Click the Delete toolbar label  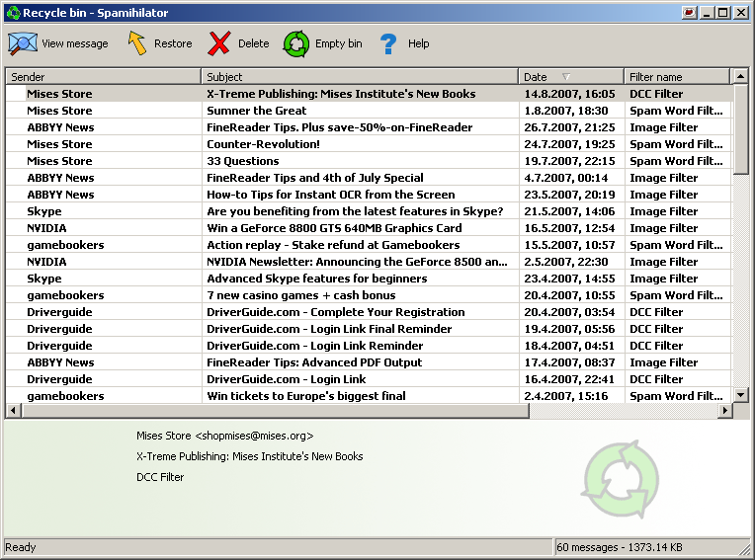[x=253, y=43]
